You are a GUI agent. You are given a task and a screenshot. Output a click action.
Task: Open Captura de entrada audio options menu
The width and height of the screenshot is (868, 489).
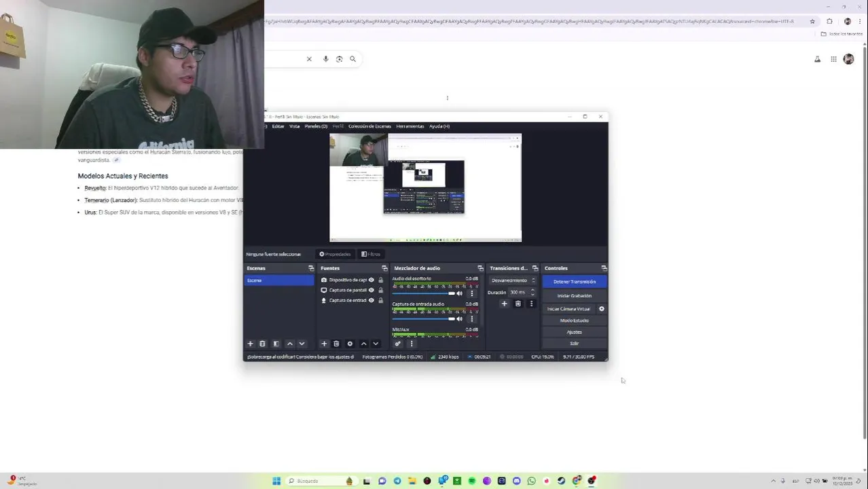(x=472, y=319)
